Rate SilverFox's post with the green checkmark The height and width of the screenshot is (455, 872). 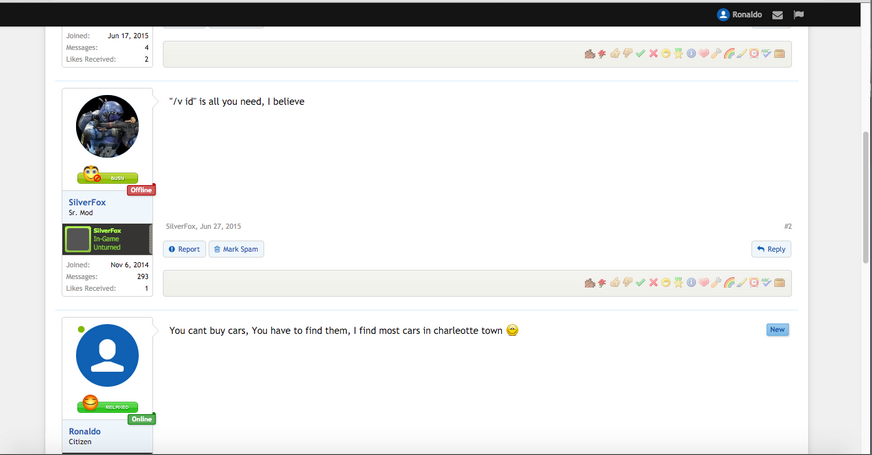point(640,283)
